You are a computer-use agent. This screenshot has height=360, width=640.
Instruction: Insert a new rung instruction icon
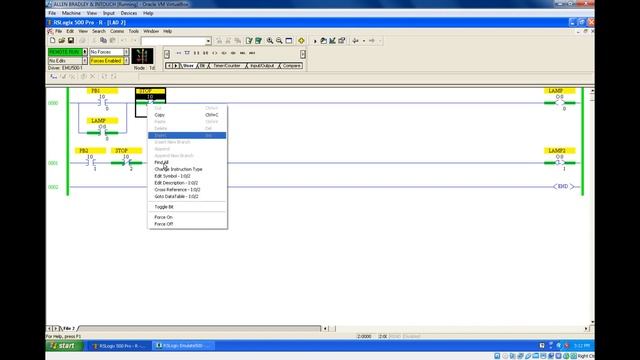click(x=178, y=53)
